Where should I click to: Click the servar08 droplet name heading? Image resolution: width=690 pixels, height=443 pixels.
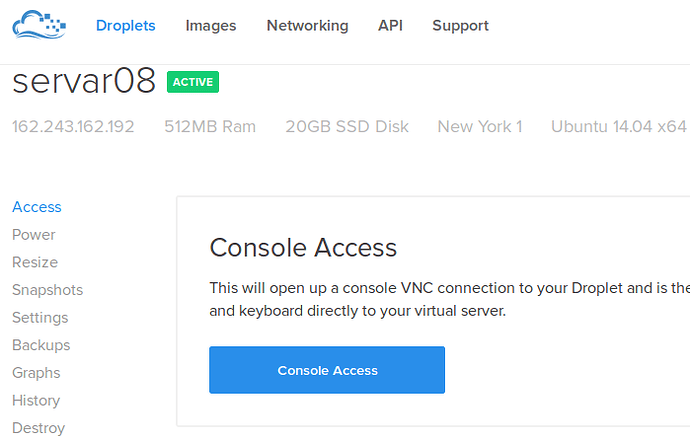[x=84, y=82]
